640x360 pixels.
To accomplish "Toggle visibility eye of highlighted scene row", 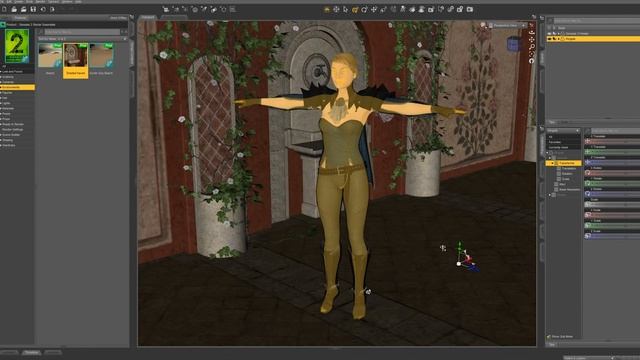I will tap(549, 39).
